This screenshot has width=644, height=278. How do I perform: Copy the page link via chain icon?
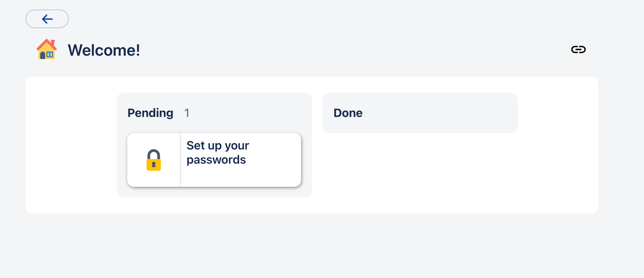(578, 50)
